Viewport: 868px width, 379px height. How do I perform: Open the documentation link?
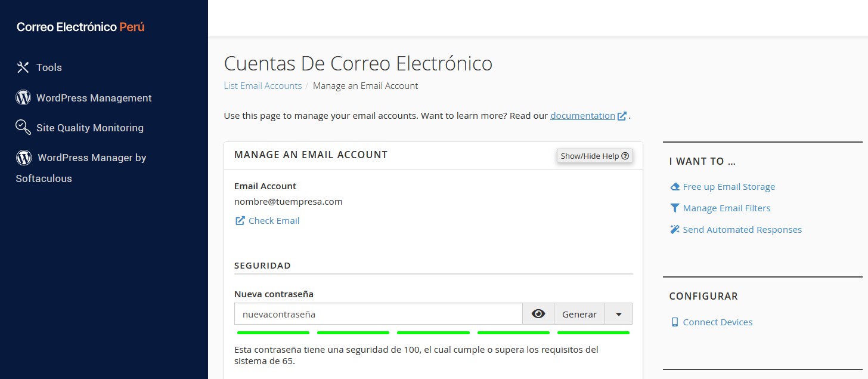tap(582, 116)
